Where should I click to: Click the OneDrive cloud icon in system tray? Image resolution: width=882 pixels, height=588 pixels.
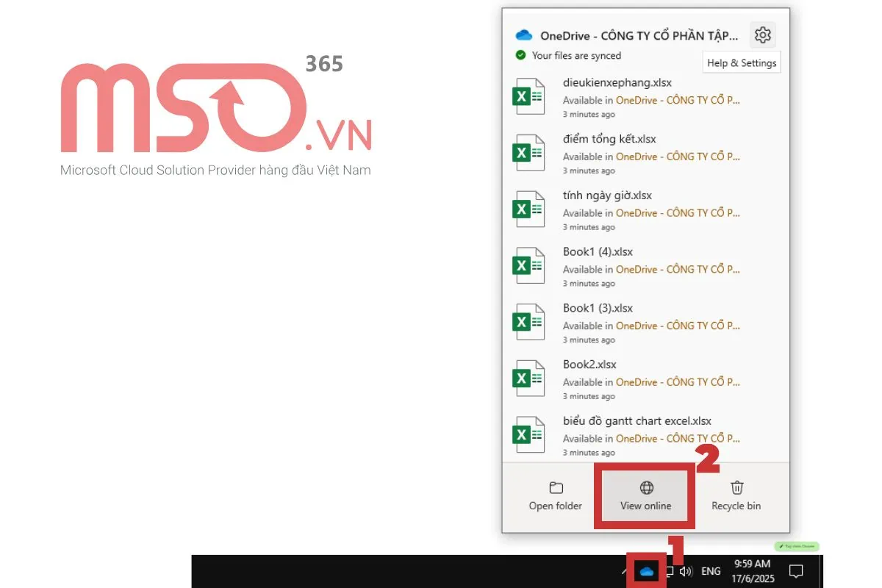click(647, 571)
